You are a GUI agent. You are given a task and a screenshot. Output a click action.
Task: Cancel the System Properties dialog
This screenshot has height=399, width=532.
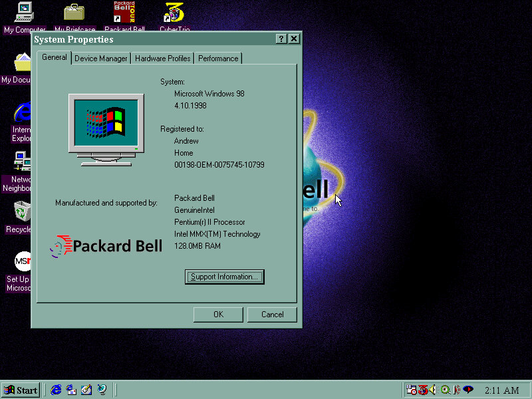pyautogui.click(x=272, y=315)
